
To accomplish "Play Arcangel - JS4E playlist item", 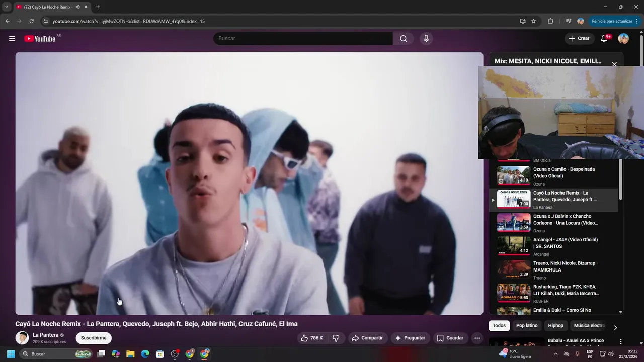I will point(554,246).
